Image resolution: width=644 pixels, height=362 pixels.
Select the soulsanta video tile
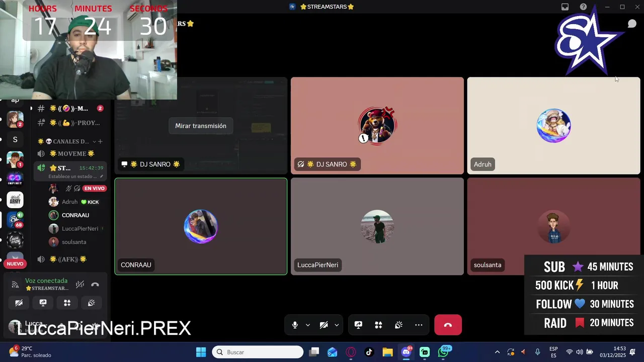coord(553,226)
